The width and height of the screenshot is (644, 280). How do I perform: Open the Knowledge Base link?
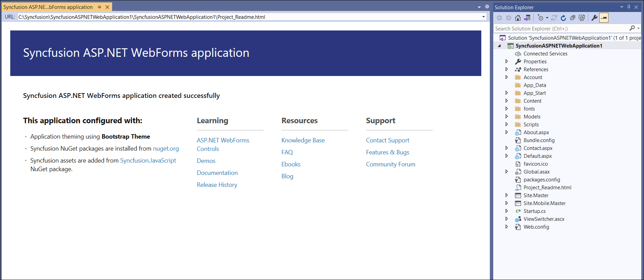coord(303,140)
